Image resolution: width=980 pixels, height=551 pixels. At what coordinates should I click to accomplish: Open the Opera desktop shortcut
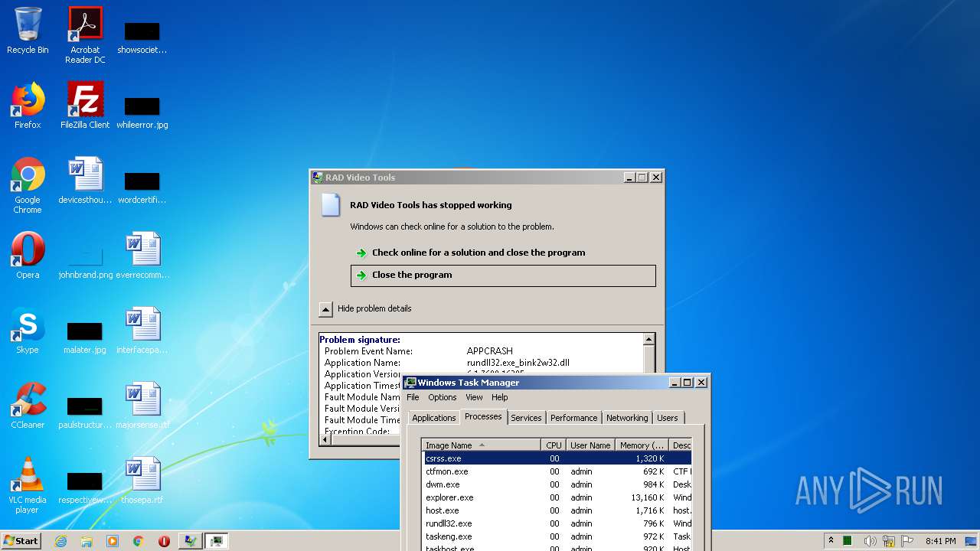point(28,256)
